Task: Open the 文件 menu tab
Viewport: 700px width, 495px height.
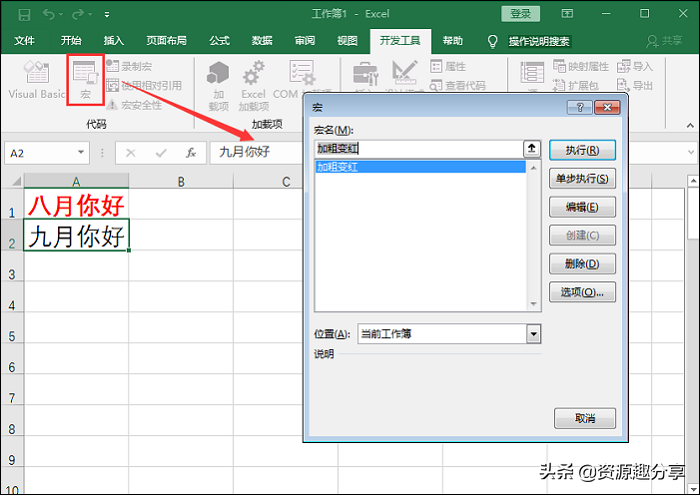Action: click(24, 41)
